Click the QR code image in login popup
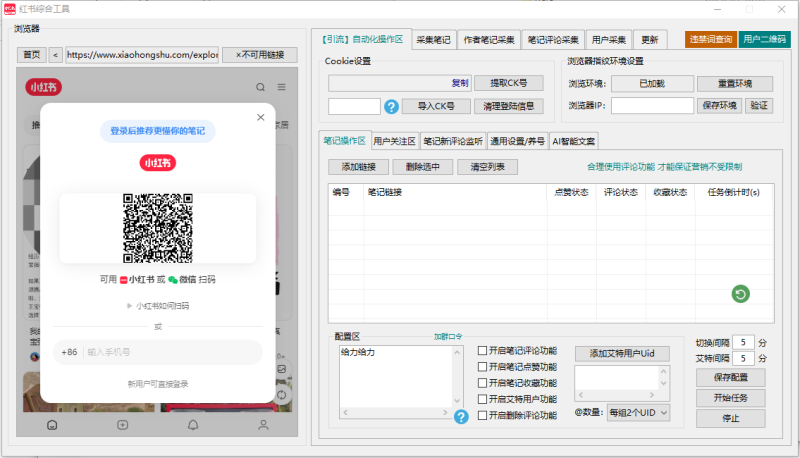800x458 pixels. (x=158, y=228)
